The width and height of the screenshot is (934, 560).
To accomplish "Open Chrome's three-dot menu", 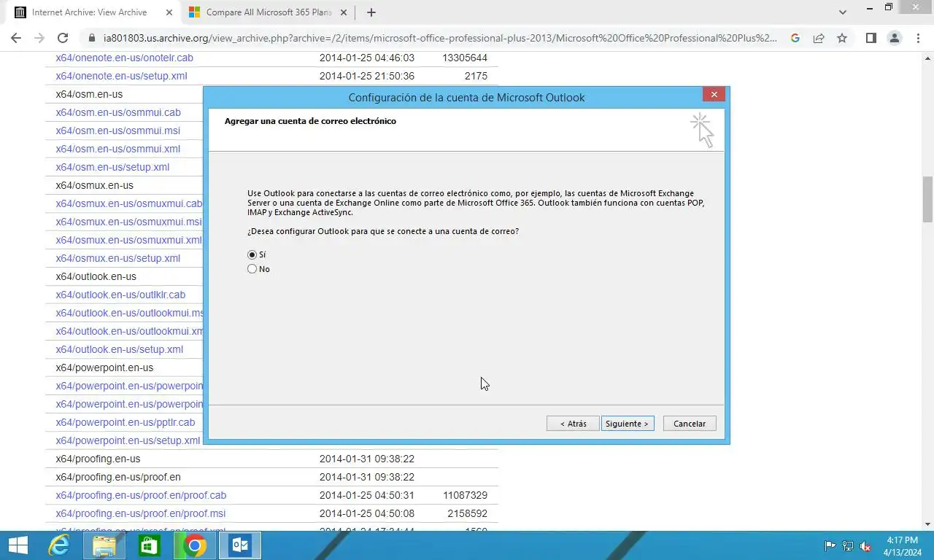I will tap(918, 38).
